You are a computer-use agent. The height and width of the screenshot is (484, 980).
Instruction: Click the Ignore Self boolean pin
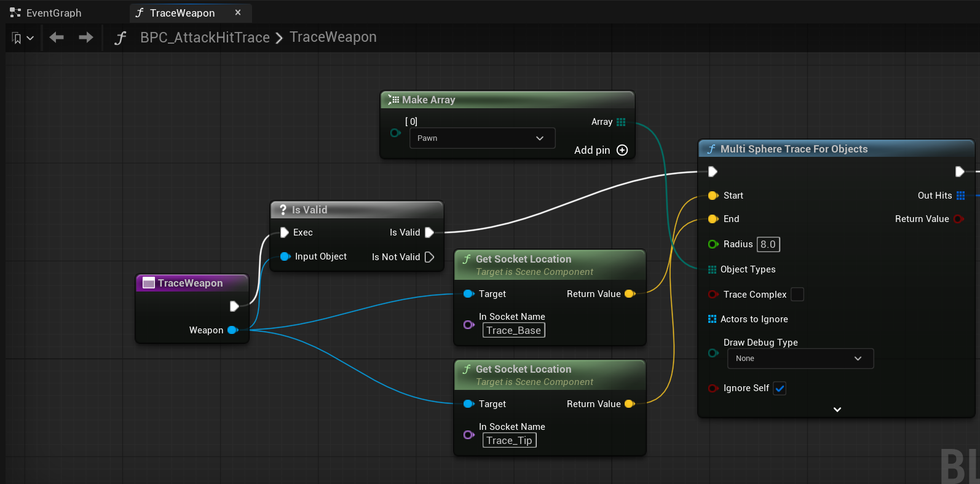click(713, 388)
